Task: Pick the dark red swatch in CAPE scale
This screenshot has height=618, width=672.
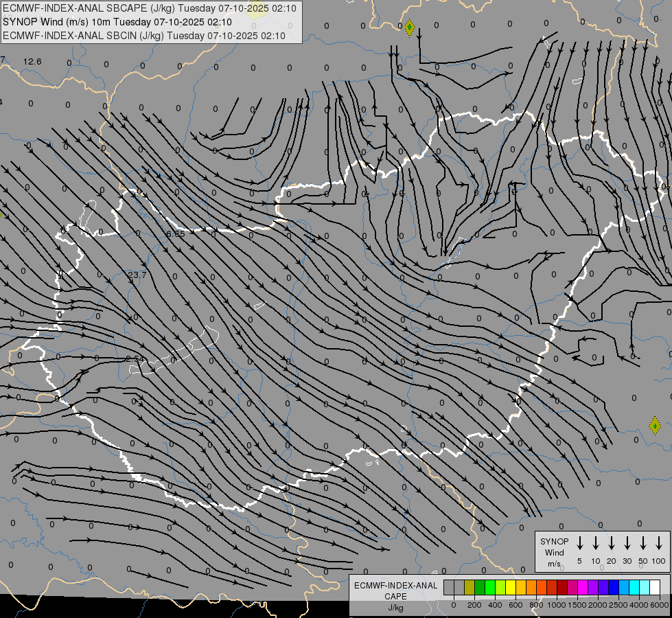Action: pyautogui.click(x=562, y=587)
